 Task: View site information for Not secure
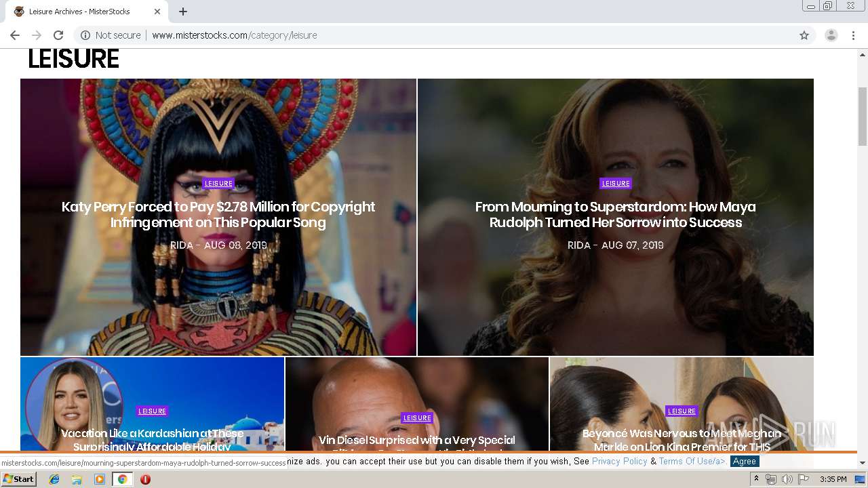tap(111, 35)
